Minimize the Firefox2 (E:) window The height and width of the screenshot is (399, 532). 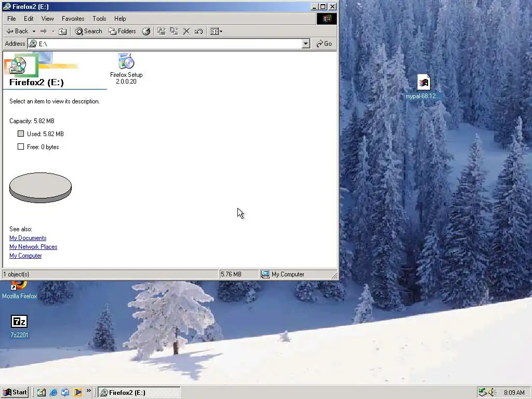click(x=314, y=6)
